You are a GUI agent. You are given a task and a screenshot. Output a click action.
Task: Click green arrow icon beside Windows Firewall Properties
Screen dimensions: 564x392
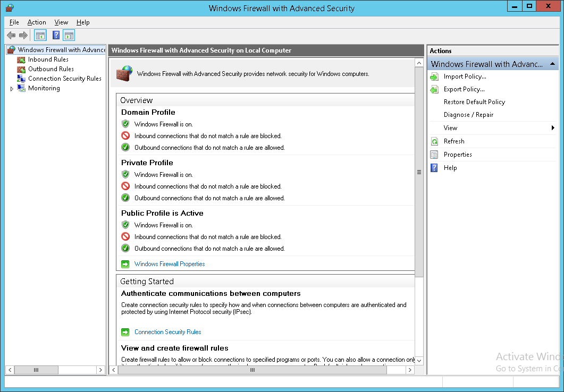125,264
